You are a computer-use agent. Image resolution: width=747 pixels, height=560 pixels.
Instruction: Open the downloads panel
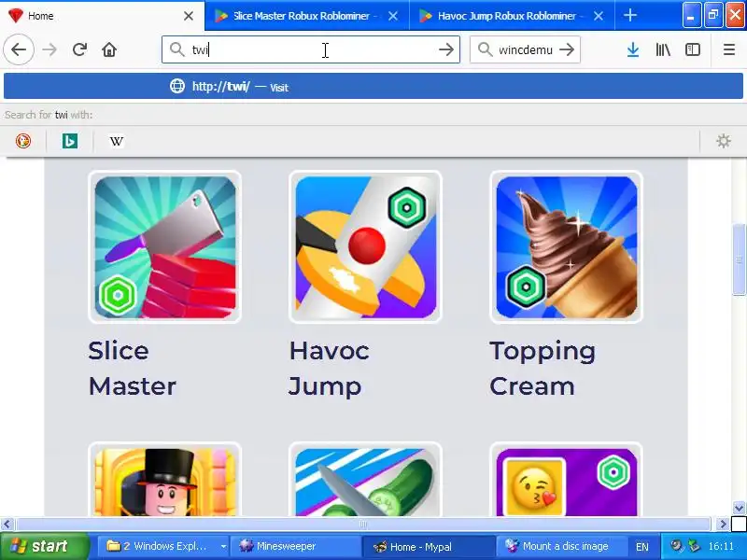(633, 49)
